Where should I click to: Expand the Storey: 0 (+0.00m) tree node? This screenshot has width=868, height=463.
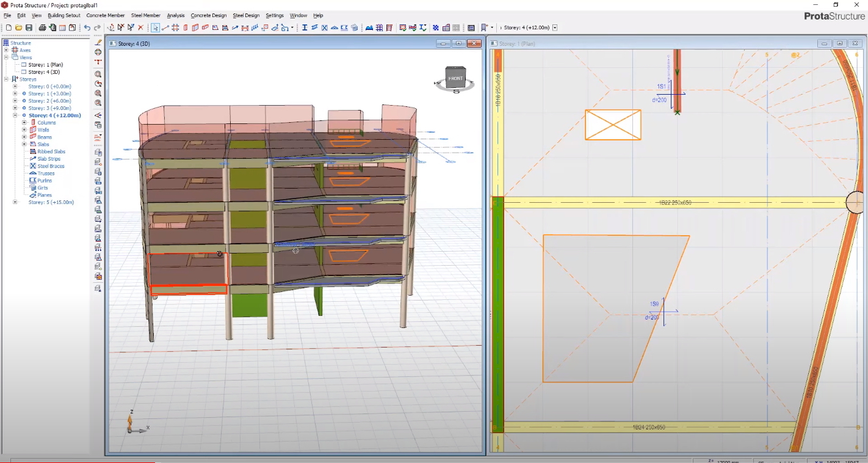click(x=13, y=86)
